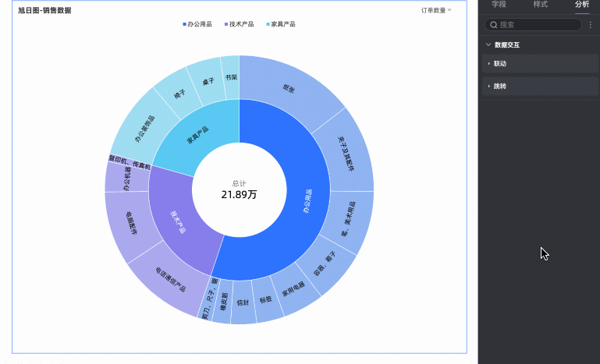
Task: Click the 容器，箱子 outer segment
Action: [325, 263]
